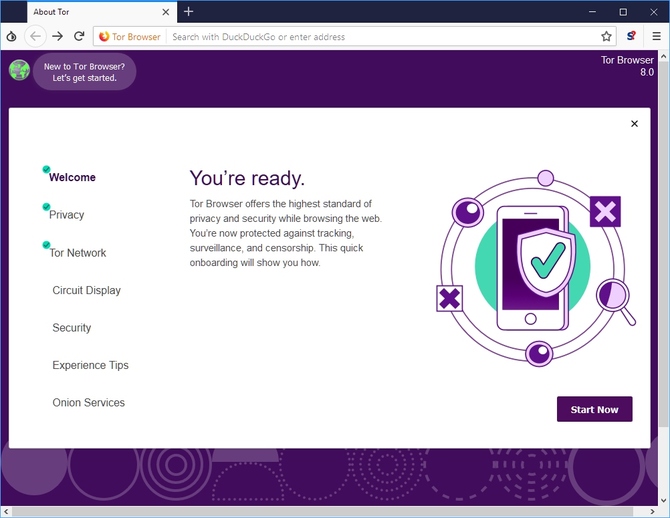The image size is (670, 518).
Task: Open the Tor Network onboarding section
Action: click(x=78, y=253)
